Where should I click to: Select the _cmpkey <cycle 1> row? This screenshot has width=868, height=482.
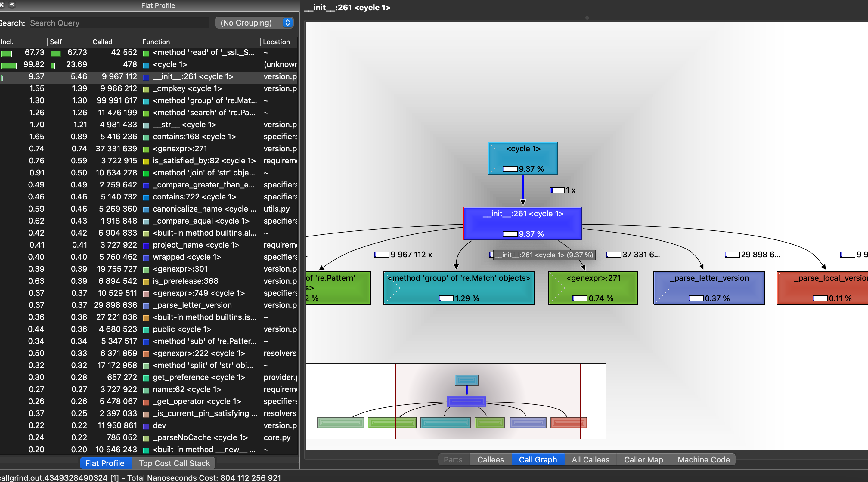pos(149,88)
